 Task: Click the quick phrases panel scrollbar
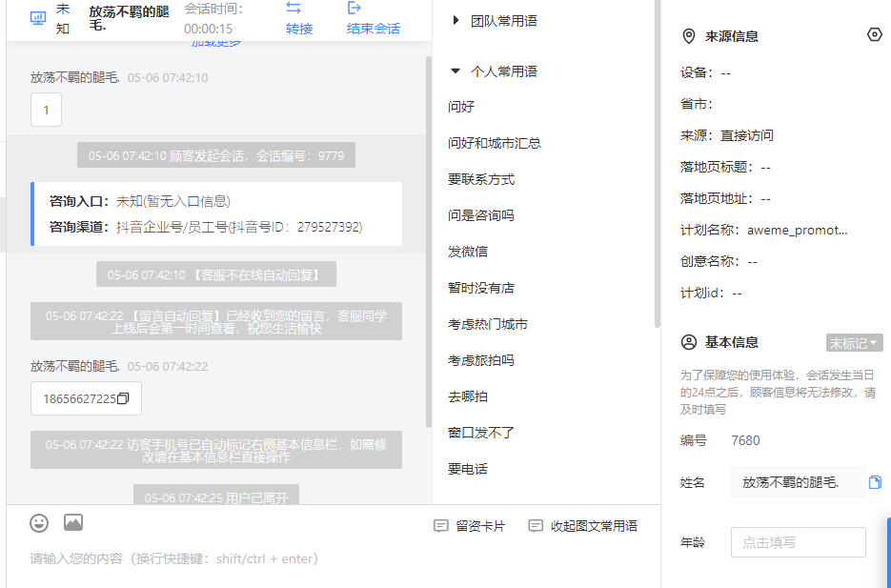tap(658, 164)
